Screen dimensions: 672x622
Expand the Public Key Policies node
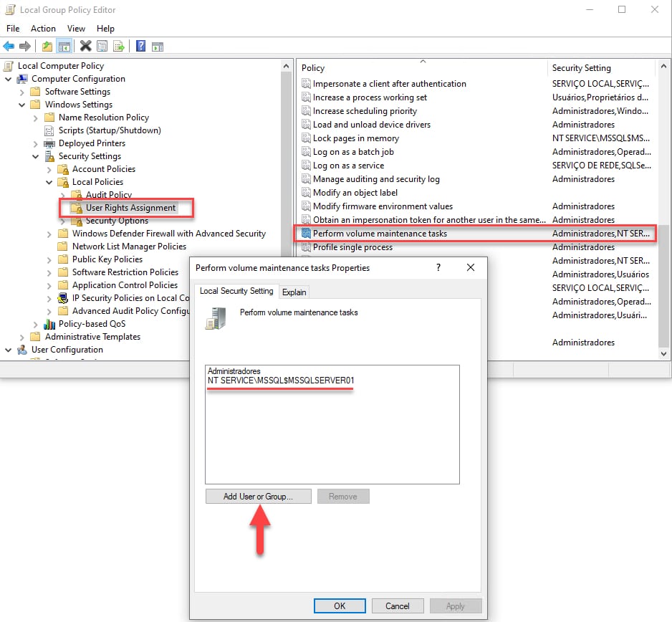(x=49, y=260)
